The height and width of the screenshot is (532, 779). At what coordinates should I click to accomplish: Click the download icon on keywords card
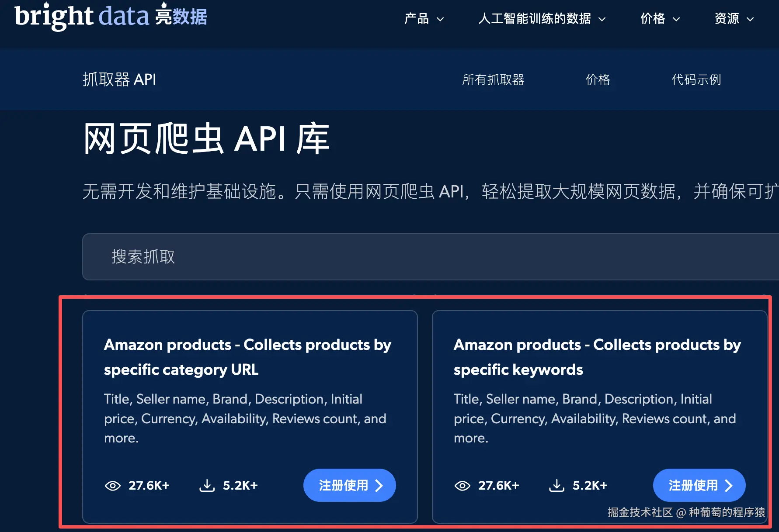557,485
